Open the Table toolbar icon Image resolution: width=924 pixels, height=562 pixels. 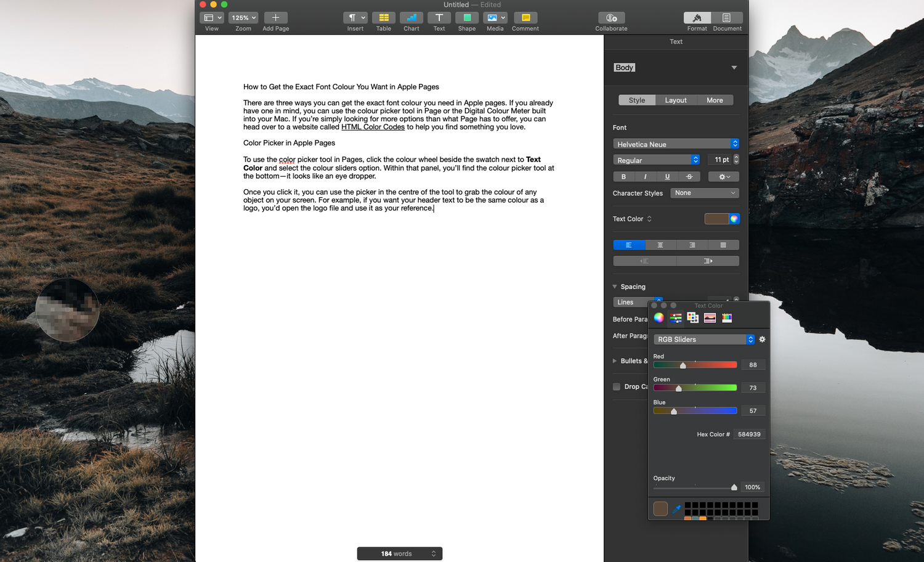[383, 18]
